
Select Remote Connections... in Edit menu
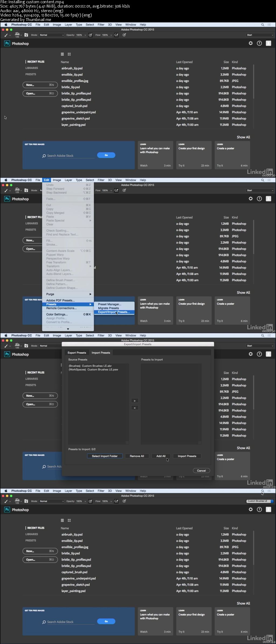click(68, 308)
